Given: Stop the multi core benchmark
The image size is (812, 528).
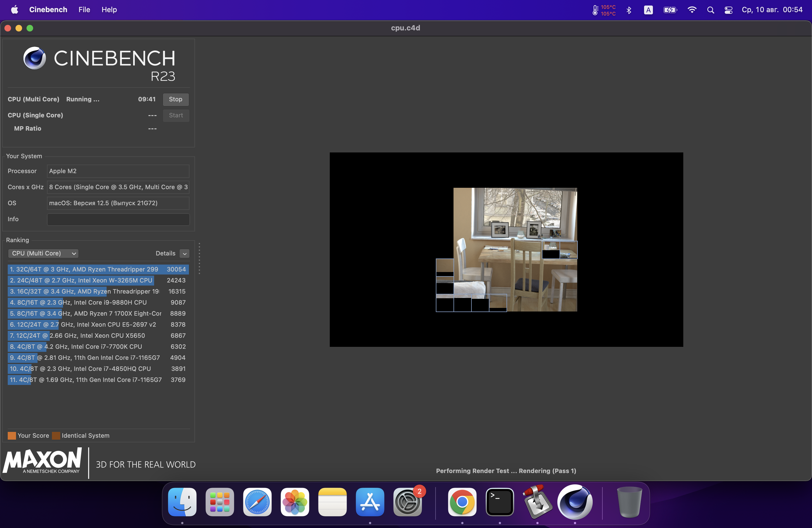Looking at the screenshot, I should point(175,99).
